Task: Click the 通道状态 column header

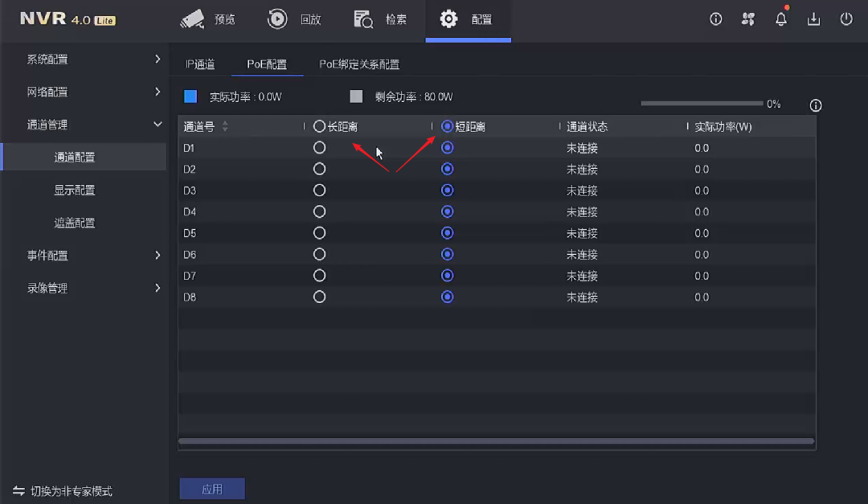Action: [x=588, y=127]
